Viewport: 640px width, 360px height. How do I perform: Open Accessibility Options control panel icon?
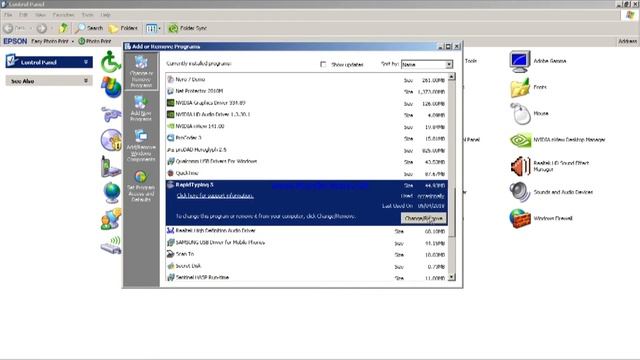pyautogui.click(x=111, y=61)
